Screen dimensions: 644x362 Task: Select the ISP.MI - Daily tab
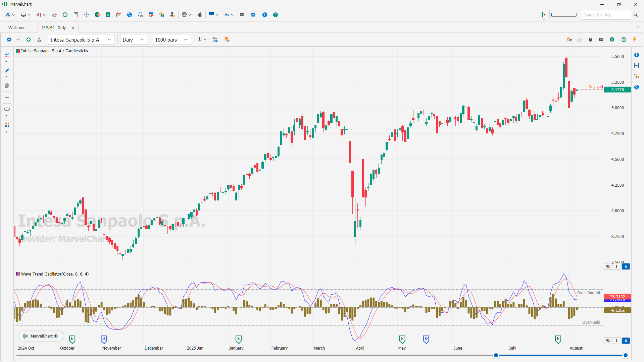[x=54, y=28]
